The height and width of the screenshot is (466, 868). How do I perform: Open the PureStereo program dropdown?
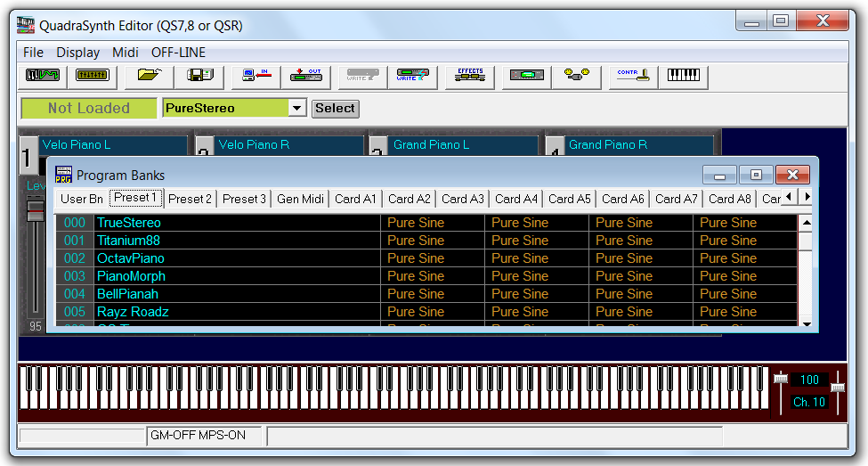click(297, 109)
